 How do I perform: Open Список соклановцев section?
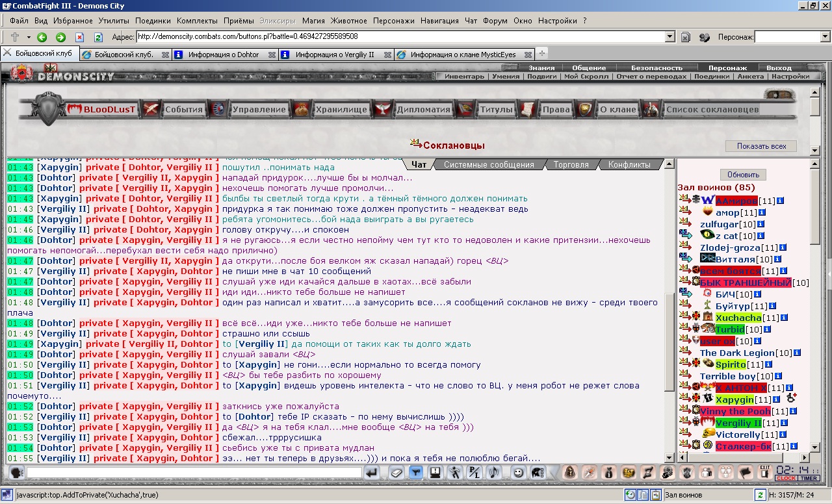click(x=712, y=109)
